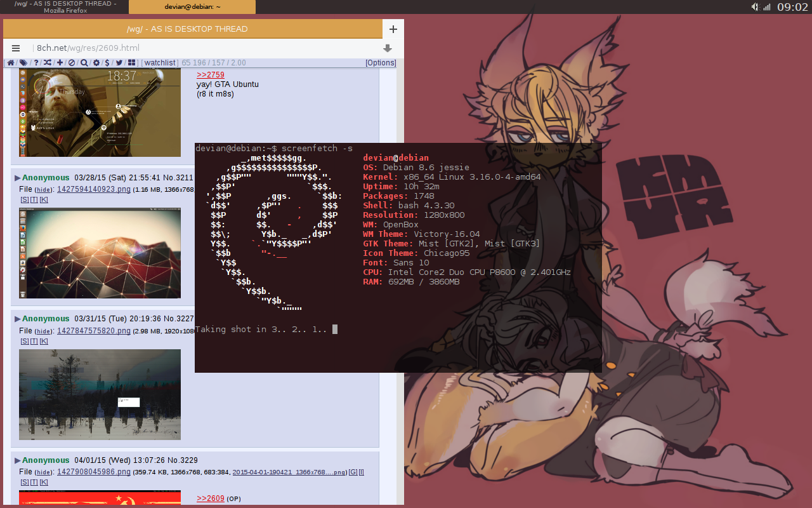Click the downloads arrow icon in Firefox
Image resolution: width=812 pixels, height=508 pixels.
(x=388, y=48)
